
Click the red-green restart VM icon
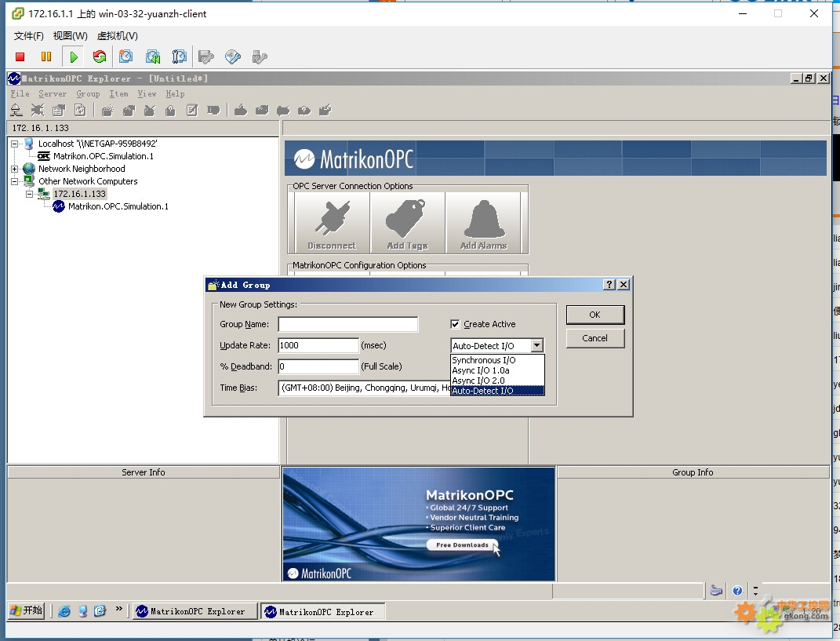99,56
